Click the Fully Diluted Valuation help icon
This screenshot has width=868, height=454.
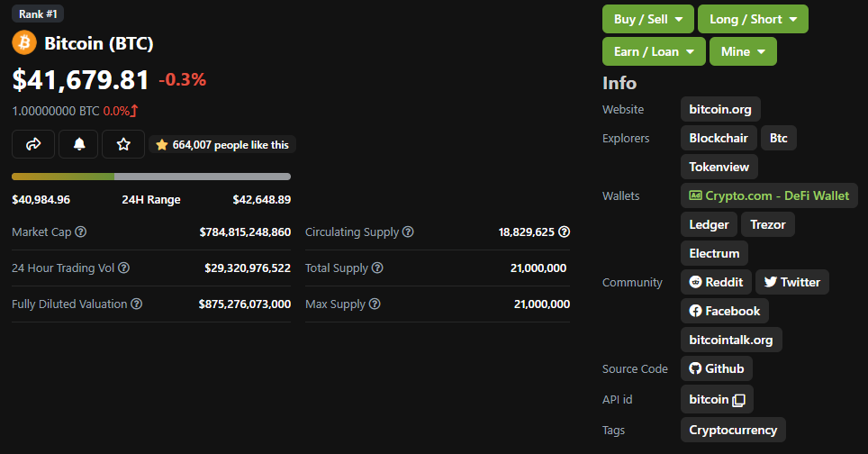click(137, 304)
